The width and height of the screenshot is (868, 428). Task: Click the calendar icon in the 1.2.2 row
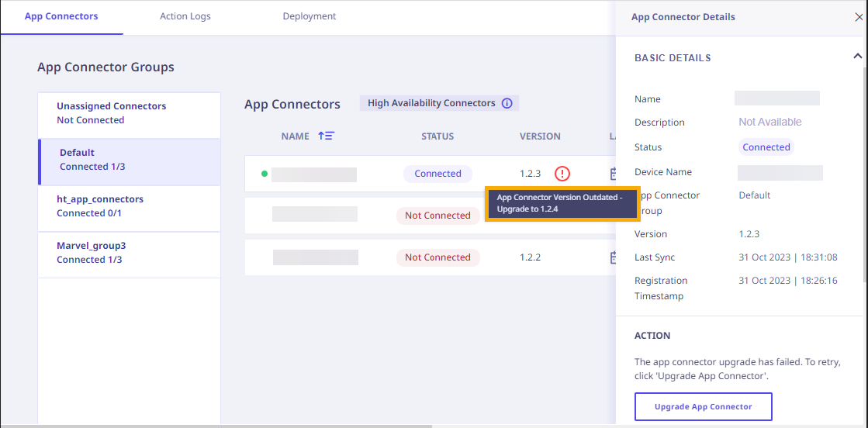(x=612, y=257)
